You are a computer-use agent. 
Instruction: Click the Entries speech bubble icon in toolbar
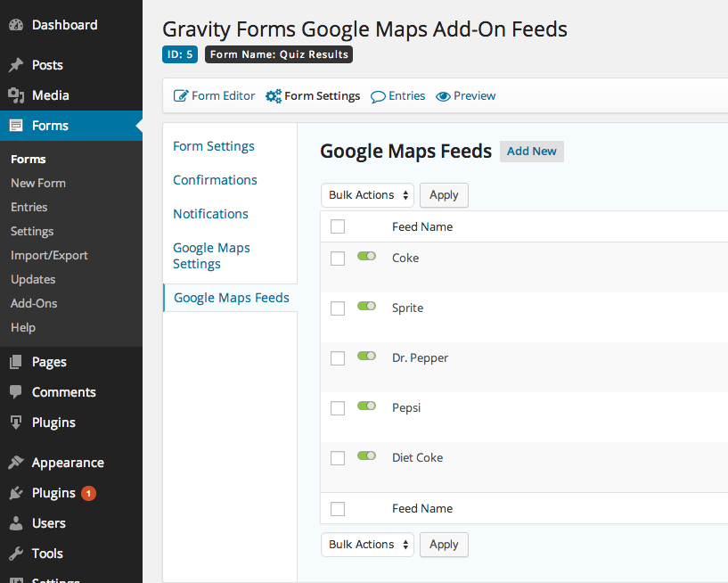pyautogui.click(x=378, y=96)
